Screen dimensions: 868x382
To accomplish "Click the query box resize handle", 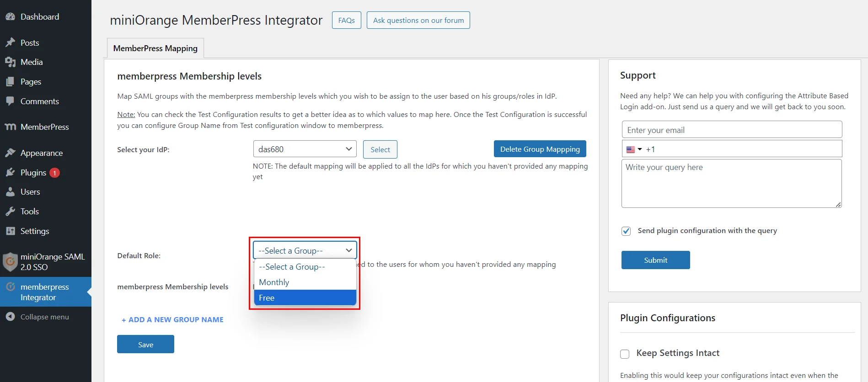I will point(838,204).
